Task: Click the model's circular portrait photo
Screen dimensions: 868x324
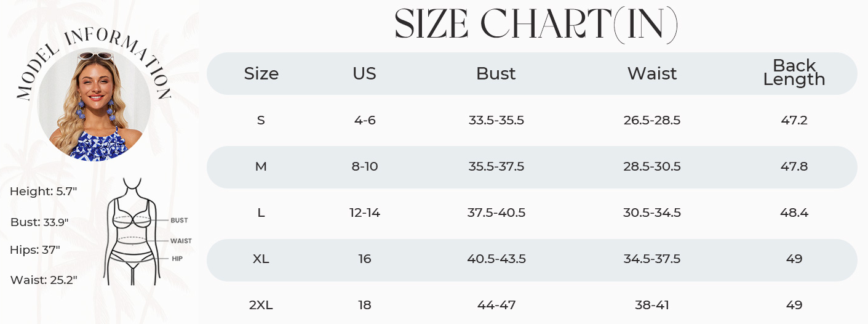Action: [94, 105]
